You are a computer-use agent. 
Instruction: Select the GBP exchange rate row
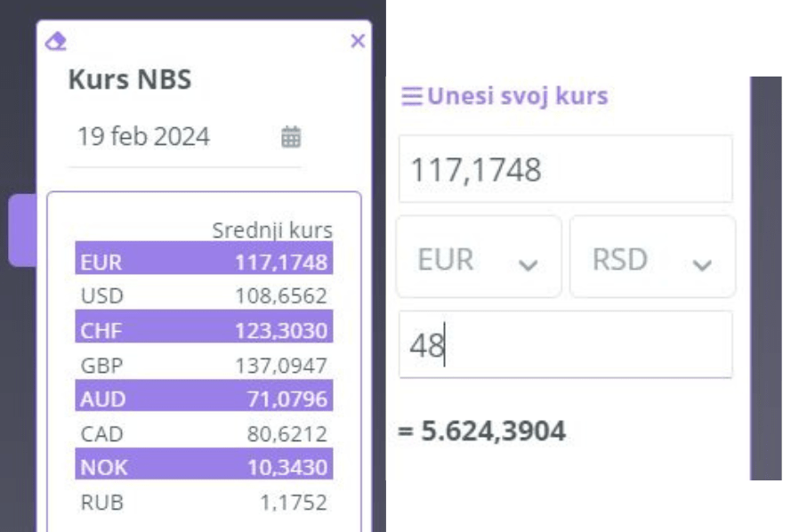[x=204, y=365]
